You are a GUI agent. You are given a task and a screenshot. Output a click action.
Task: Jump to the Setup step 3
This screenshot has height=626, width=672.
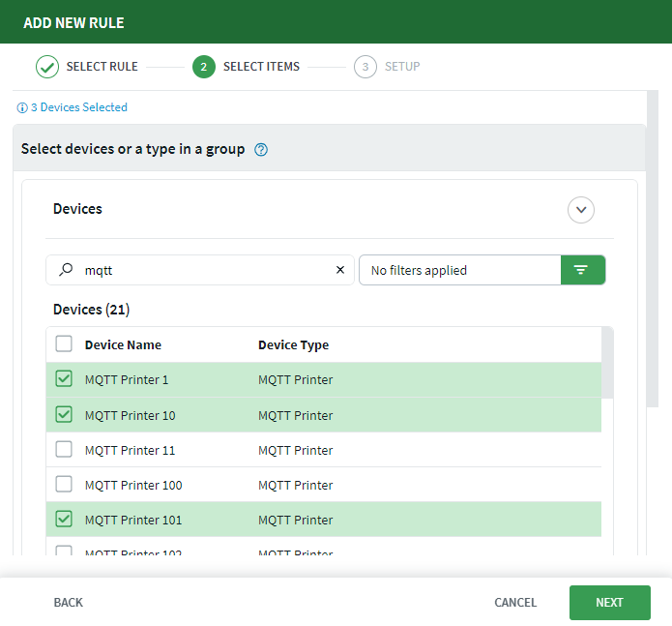(387, 67)
